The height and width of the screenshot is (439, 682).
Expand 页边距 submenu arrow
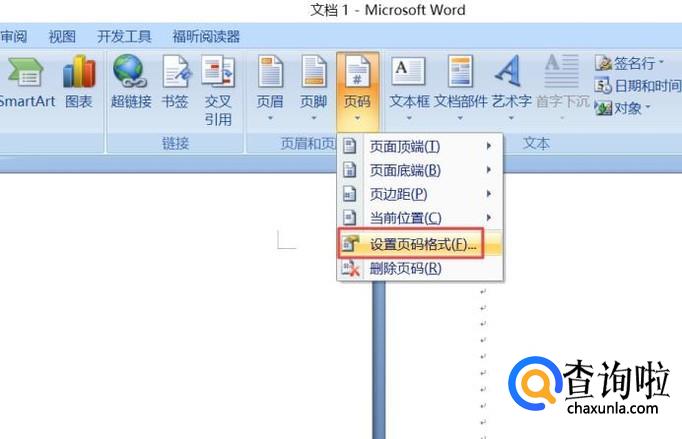489,194
